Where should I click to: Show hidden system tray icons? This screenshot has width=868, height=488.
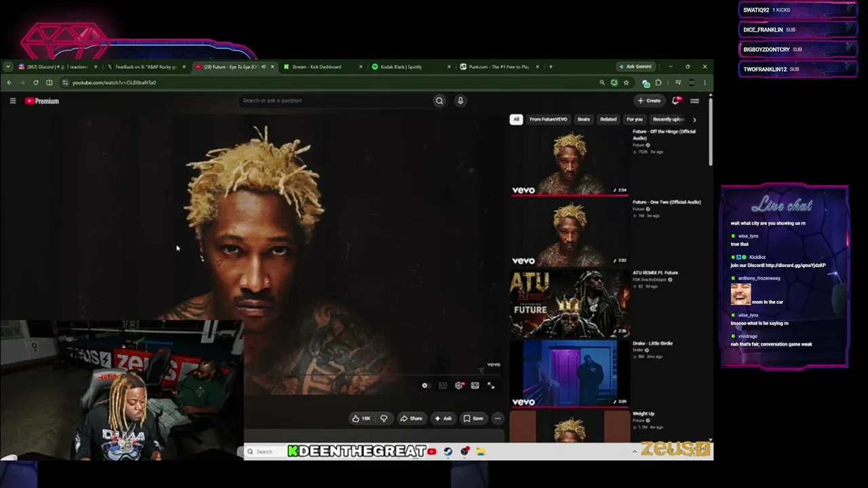pos(635,452)
